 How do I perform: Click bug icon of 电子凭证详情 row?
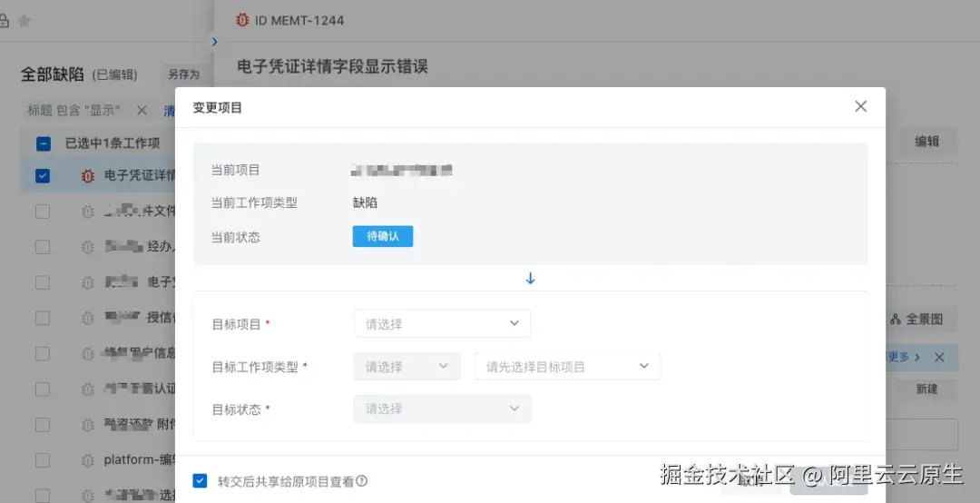(88, 176)
